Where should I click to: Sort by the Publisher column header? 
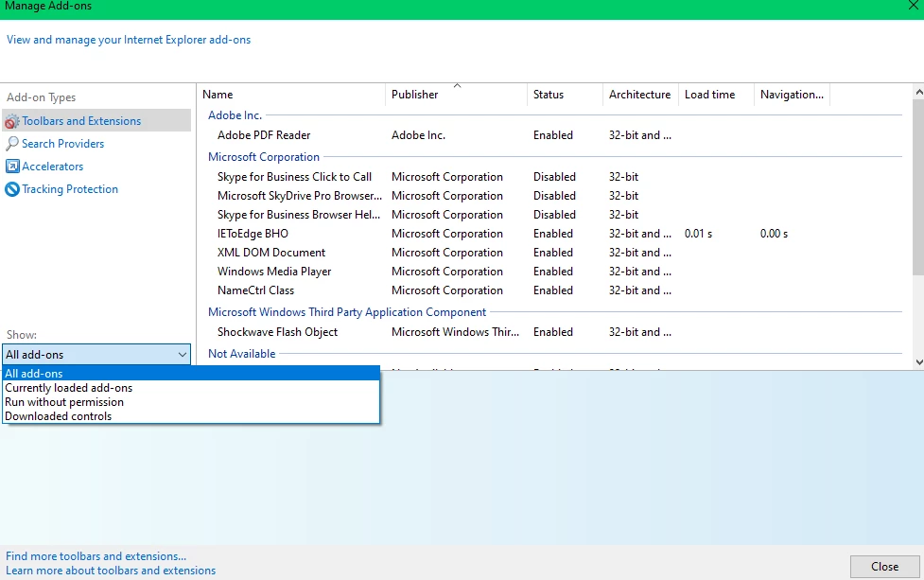click(456, 95)
